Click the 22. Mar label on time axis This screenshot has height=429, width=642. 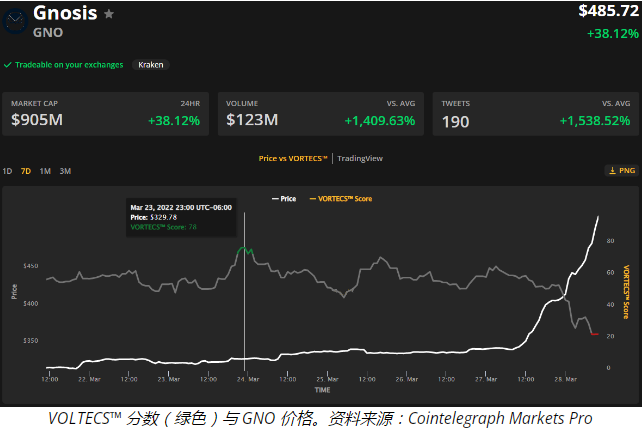pyautogui.click(x=89, y=379)
